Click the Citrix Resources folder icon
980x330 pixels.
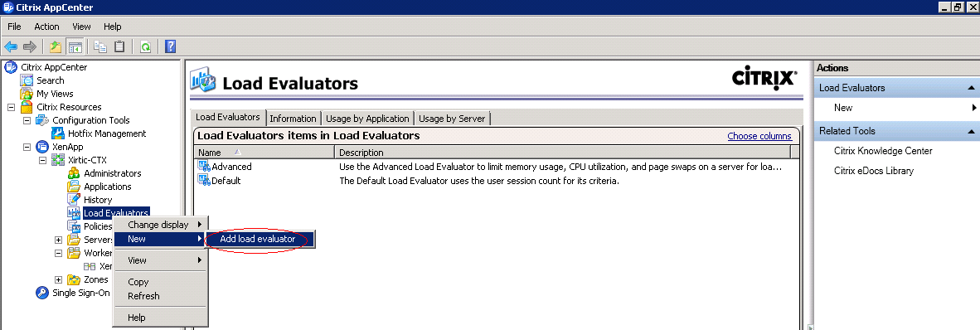pyautogui.click(x=27, y=107)
